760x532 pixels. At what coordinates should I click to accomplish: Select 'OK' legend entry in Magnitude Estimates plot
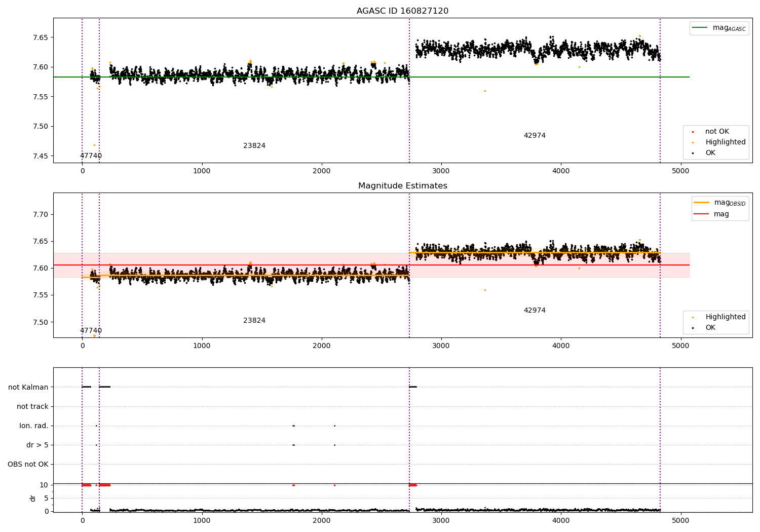(710, 327)
